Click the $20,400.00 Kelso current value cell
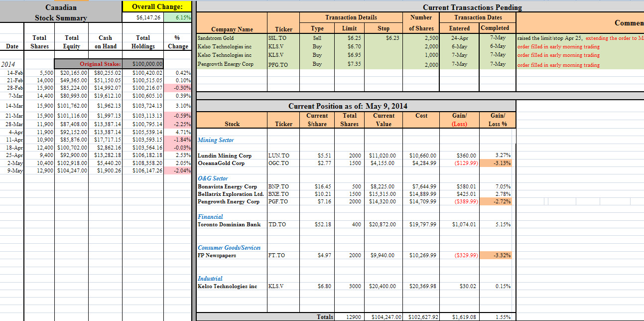Image resolution: width=644 pixels, height=321 pixels. pyautogui.click(x=384, y=287)
